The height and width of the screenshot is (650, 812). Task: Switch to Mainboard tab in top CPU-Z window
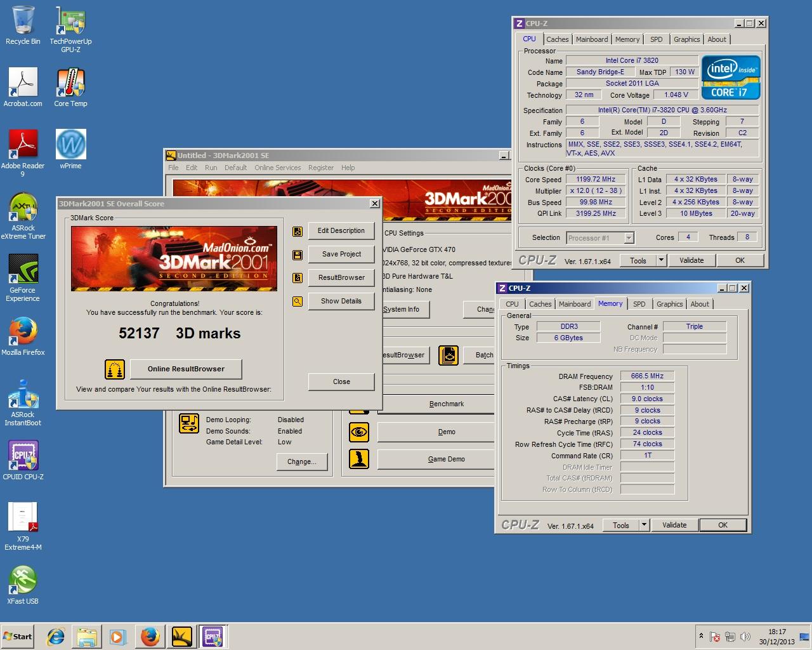(592, 39)
